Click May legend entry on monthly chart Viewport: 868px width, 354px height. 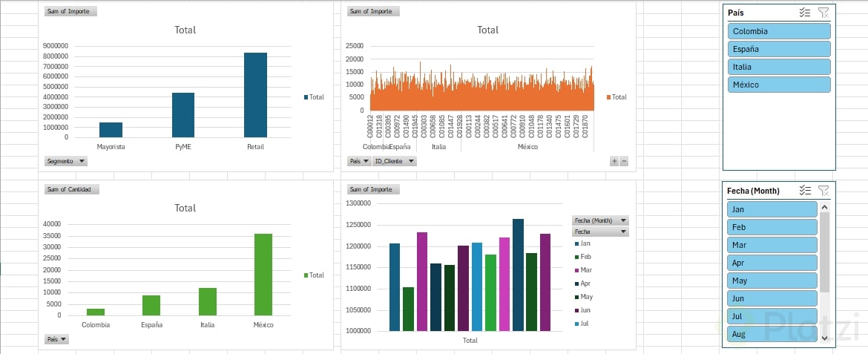(x=583, y=296)
